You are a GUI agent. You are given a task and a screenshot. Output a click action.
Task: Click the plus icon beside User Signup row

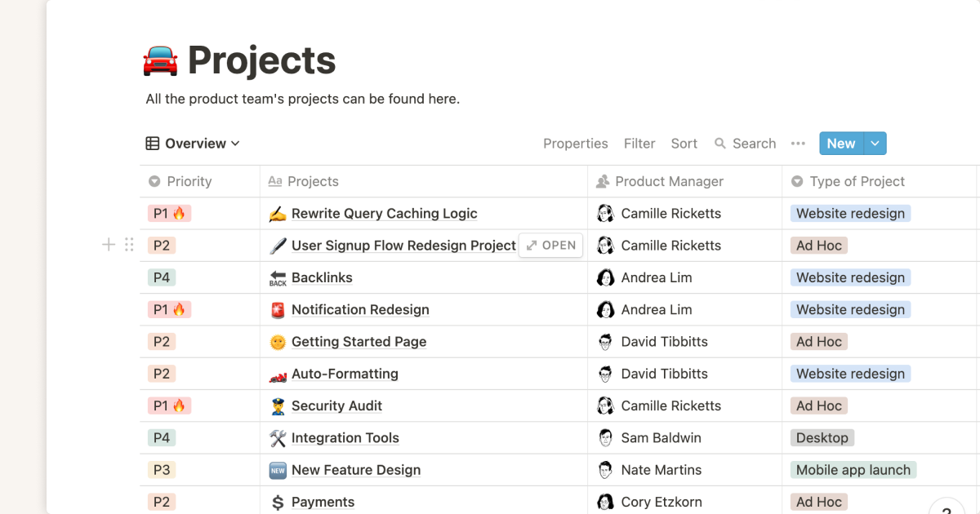point(108,245)
